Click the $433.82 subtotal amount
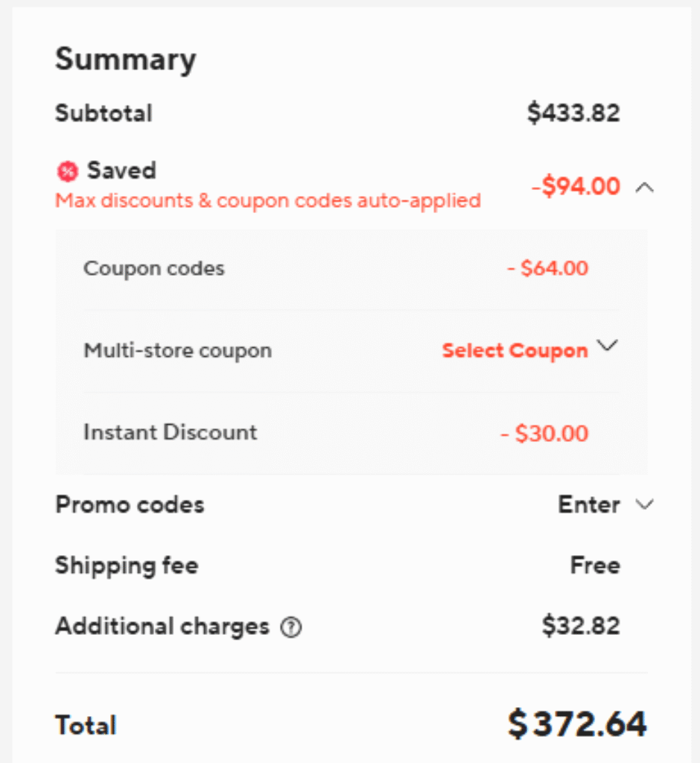700x763 pixels. tap(573, 113)
